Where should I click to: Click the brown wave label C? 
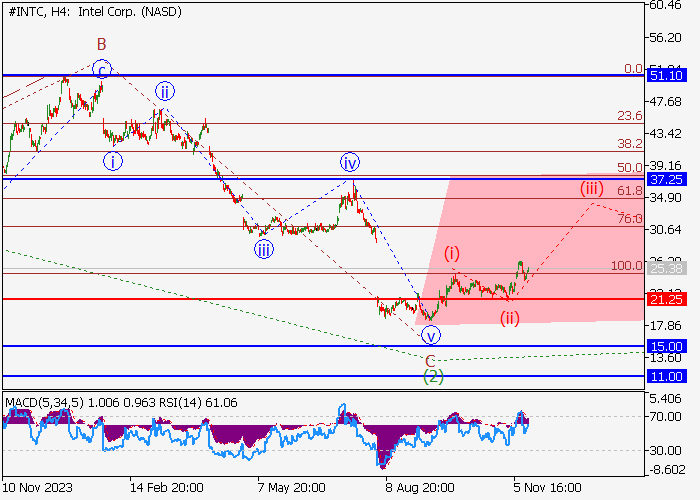(430, 361)
